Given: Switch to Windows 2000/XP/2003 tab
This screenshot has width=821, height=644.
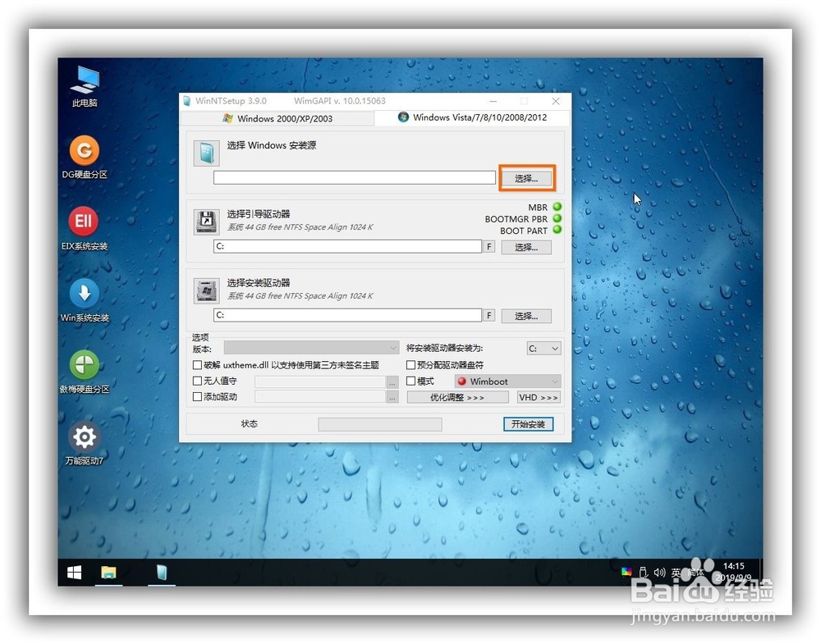Looking at the screenshot, I should 277,118.
